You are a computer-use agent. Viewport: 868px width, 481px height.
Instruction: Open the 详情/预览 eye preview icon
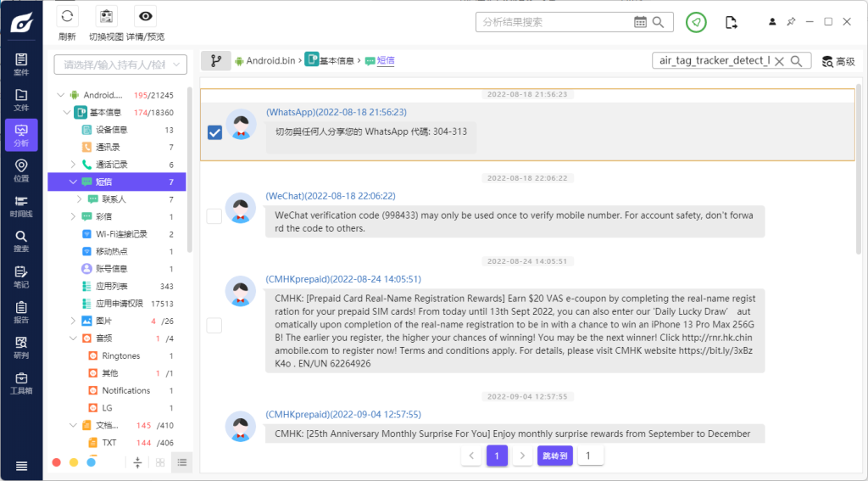pos(145,17)
